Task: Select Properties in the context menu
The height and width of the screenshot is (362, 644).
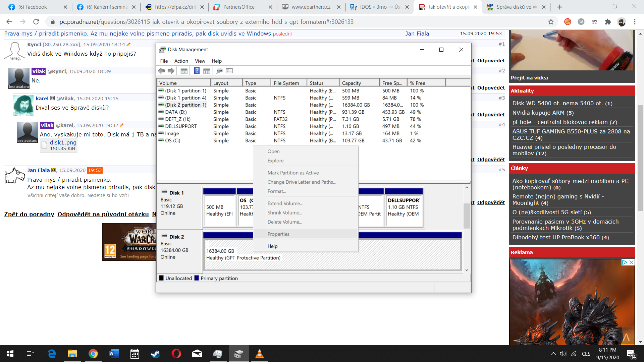Action: [x=278, y=234]
